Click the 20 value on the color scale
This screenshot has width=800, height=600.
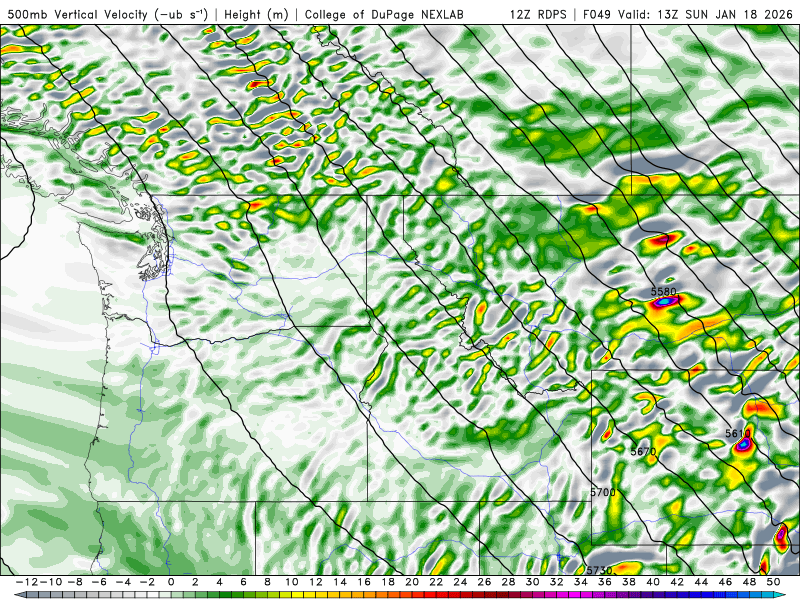[x=412, y=582]
